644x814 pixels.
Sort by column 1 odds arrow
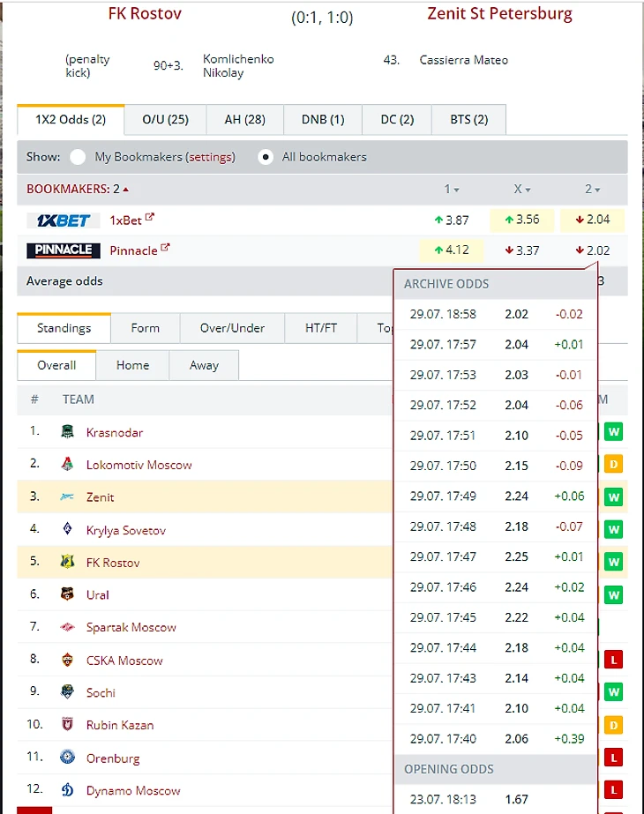click(456, 190)
